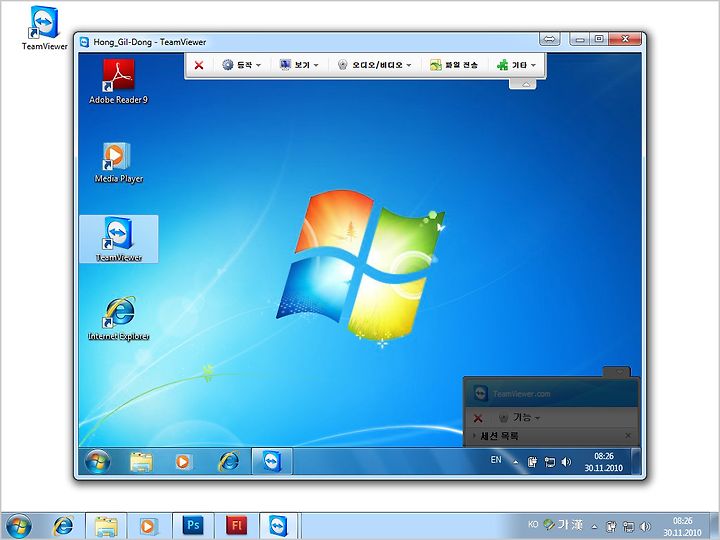Open the 오디오/비디오 menu

tap(374, 65)
